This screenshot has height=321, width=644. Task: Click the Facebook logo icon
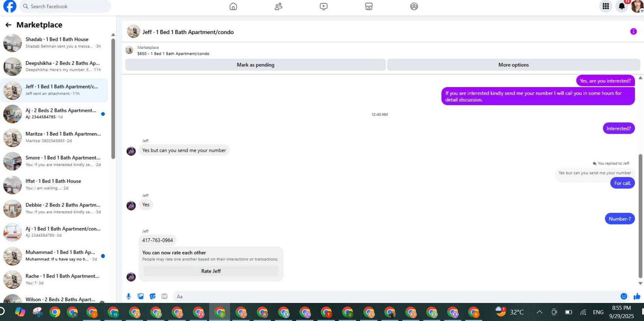10,6
